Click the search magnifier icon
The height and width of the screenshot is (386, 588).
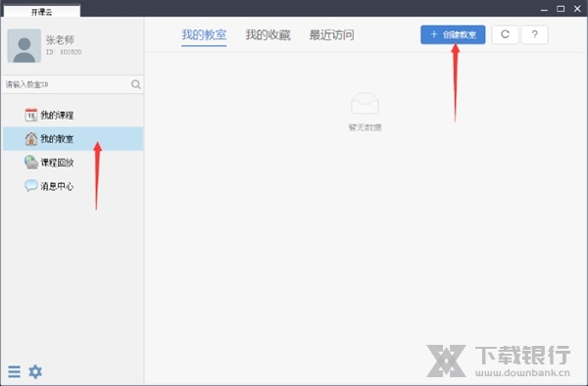tap(136, 84)
